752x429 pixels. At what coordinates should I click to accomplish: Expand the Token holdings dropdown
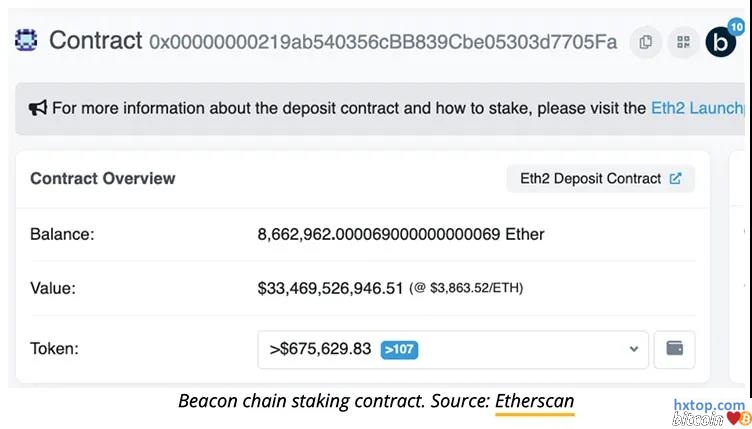[452, 349]
